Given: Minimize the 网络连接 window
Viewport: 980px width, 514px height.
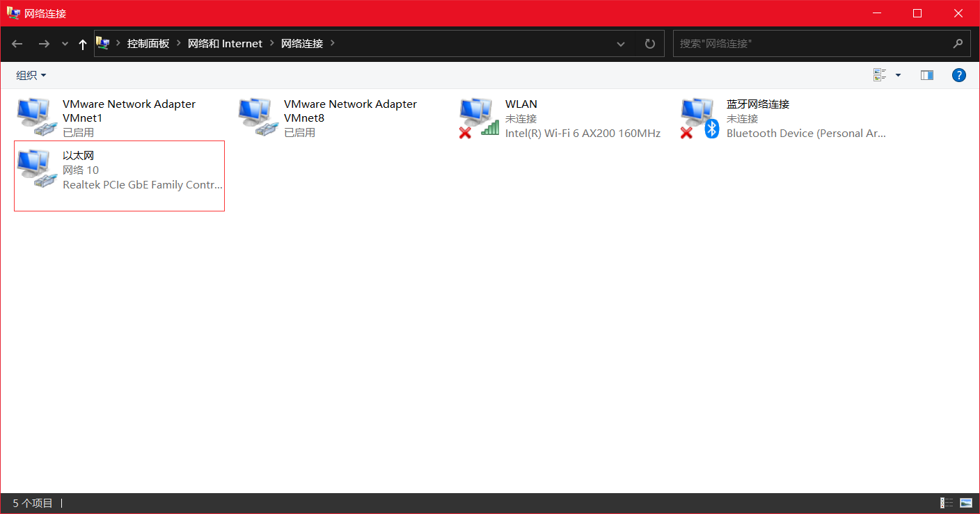Looking at the screenshot, I should click(x=877, y=13).
